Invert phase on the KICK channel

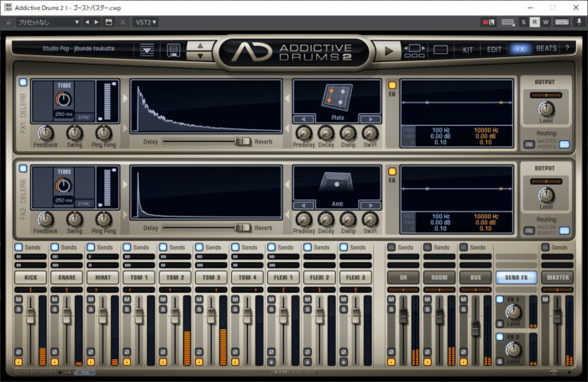click(18, 352)
